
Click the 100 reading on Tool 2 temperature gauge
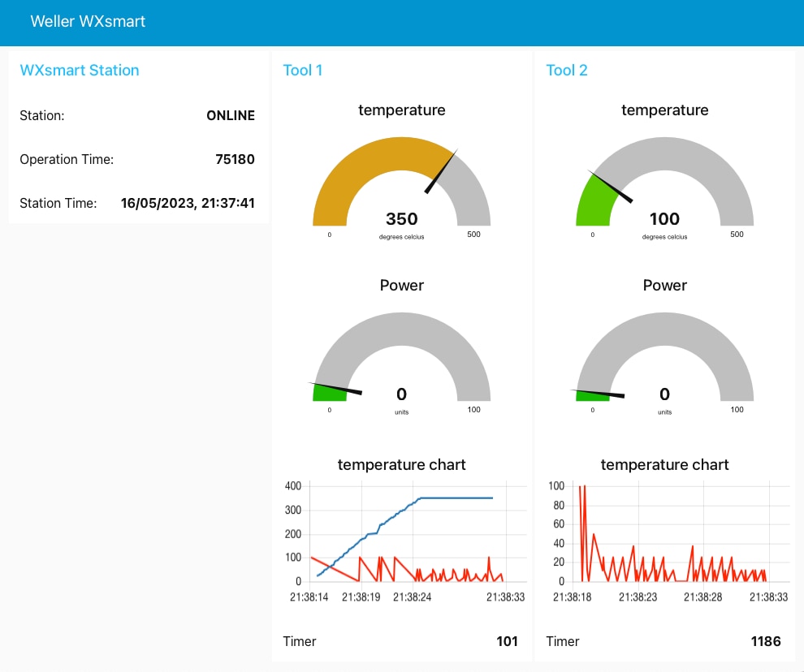[x=664, y=219]
